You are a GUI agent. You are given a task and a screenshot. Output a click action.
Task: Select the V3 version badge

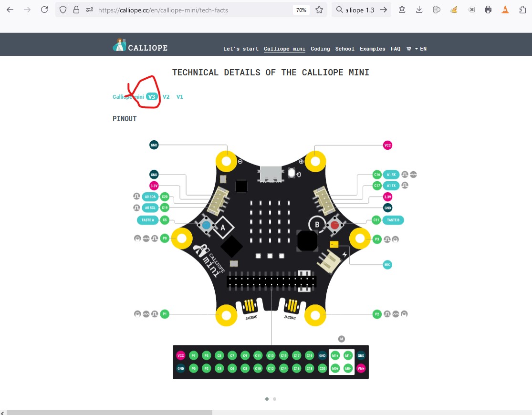[x=152, y=97]
